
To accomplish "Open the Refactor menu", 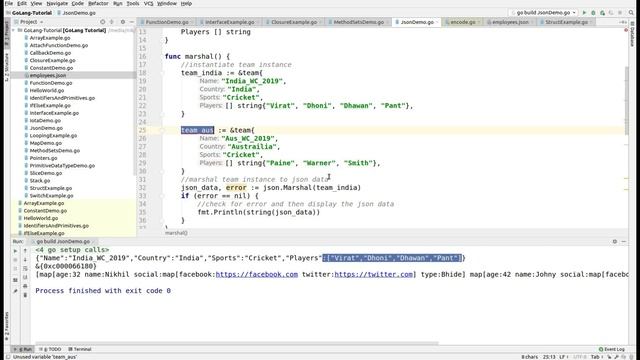I will [x=98, y=3].
